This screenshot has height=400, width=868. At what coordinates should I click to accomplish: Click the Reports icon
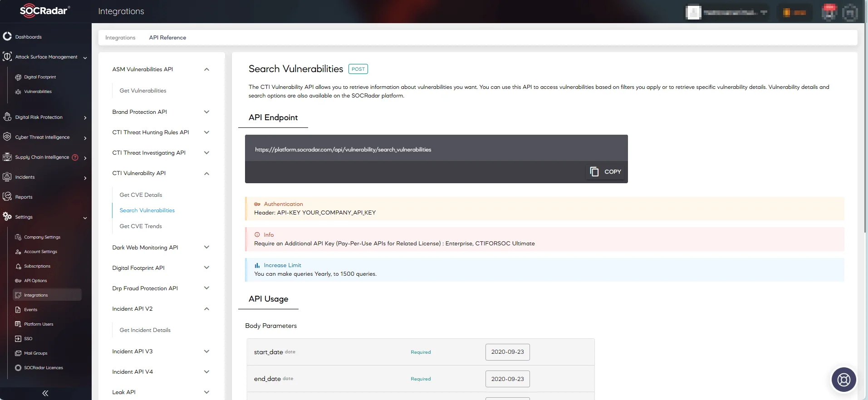pos(7,197)
